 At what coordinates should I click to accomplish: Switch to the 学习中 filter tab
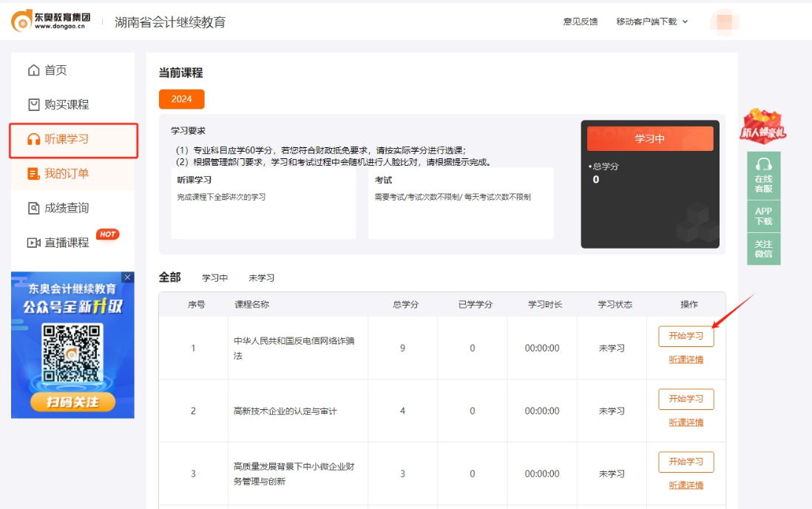[217, 277]
